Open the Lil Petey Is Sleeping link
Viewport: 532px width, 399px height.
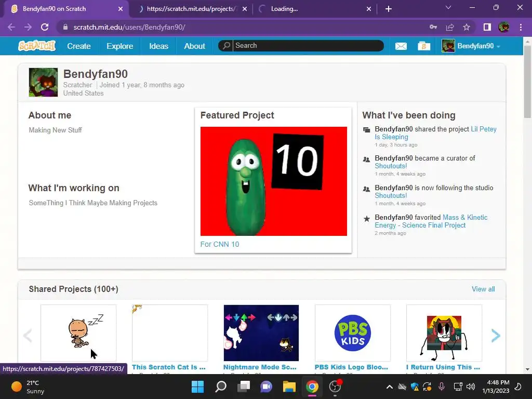pyautogui.click(x=436, y=133)
